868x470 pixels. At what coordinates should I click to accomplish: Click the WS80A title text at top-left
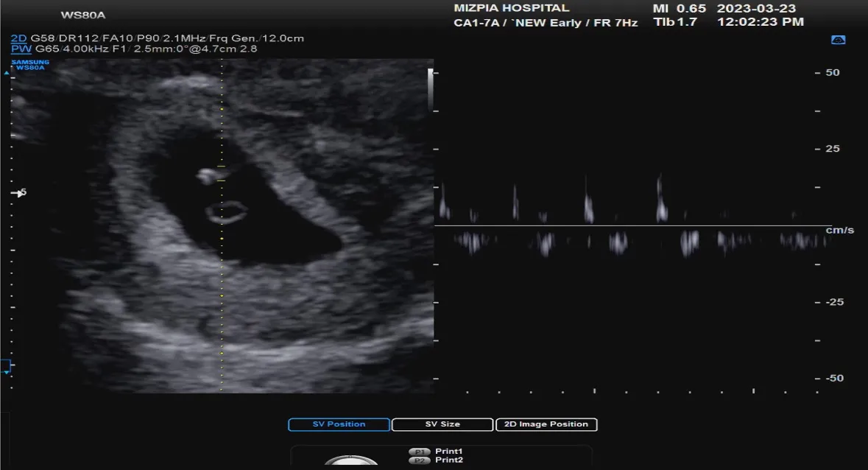click(x=83, y=15)
